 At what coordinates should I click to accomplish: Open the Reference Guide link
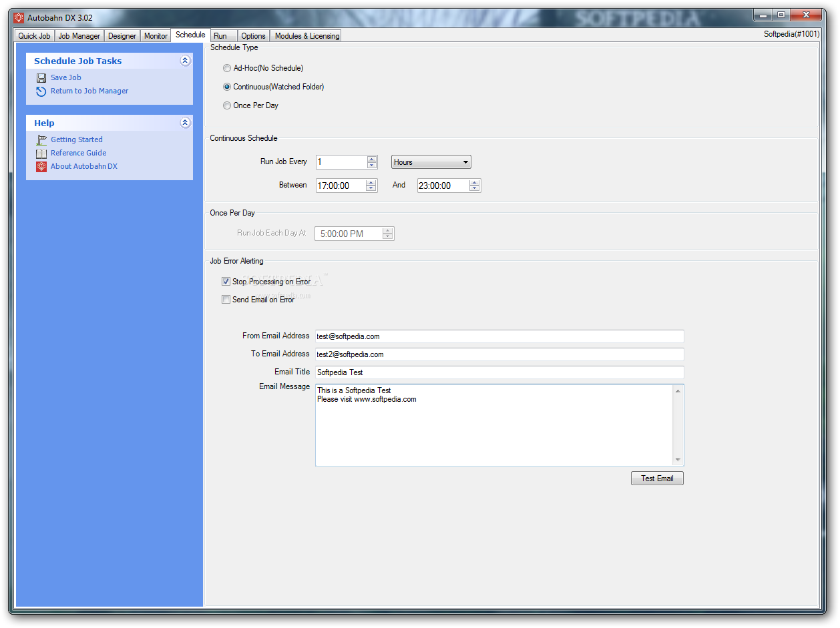79,153
